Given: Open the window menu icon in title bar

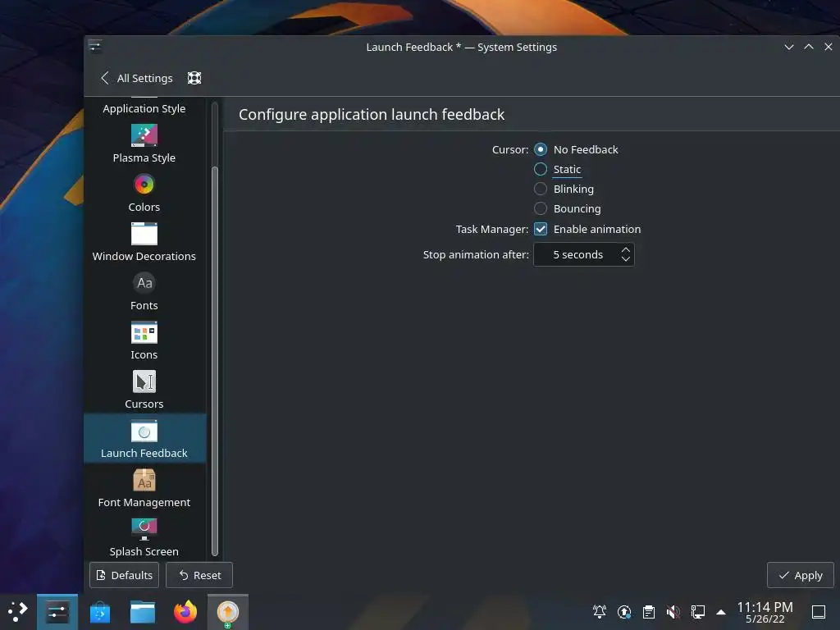Looking at the screenshot, I should coord(95,47).
